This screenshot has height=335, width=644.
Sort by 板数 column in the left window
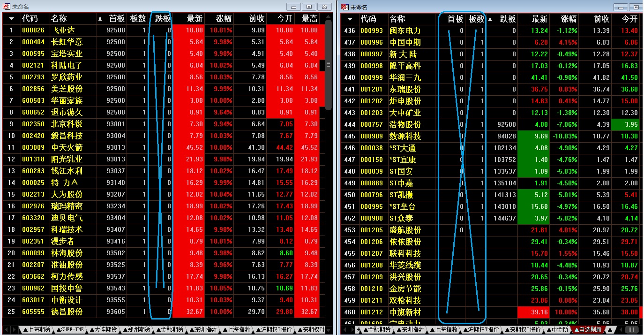pyautogui.click(x=138, y=19)
